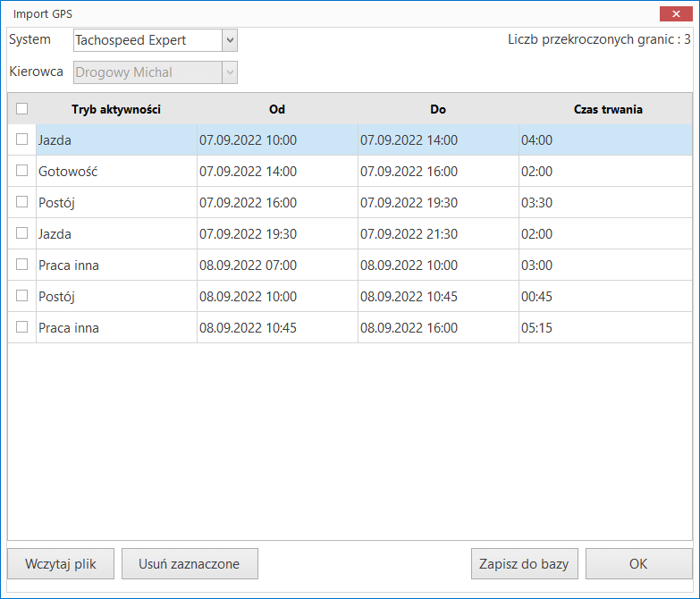
Task: Save with Zapisz do bazy button
Action: click(524, 564)
